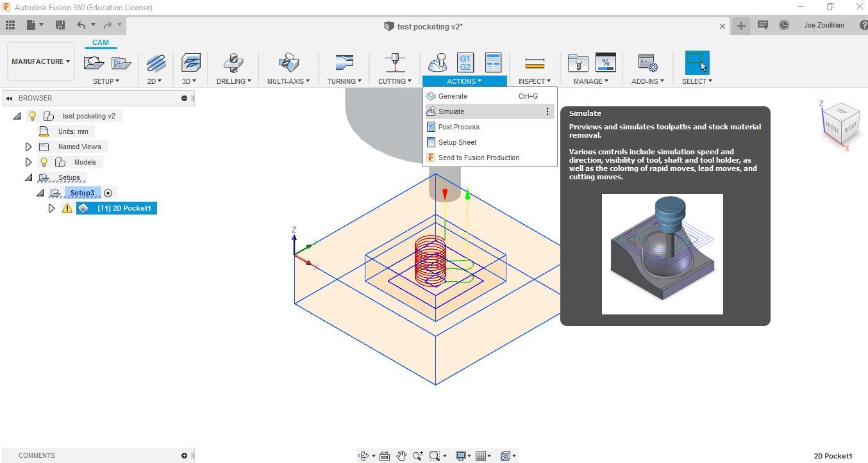Click the Measure ruler icon above Inspect
The height and width of the screenshot is (463, 868).
coord(535,63)
